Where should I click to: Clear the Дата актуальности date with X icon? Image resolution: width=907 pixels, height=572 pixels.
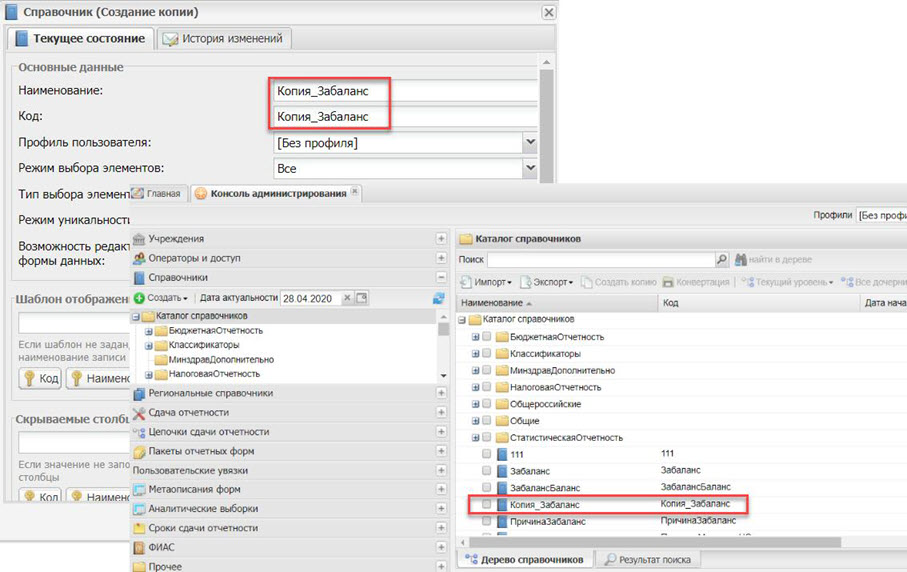347,298
